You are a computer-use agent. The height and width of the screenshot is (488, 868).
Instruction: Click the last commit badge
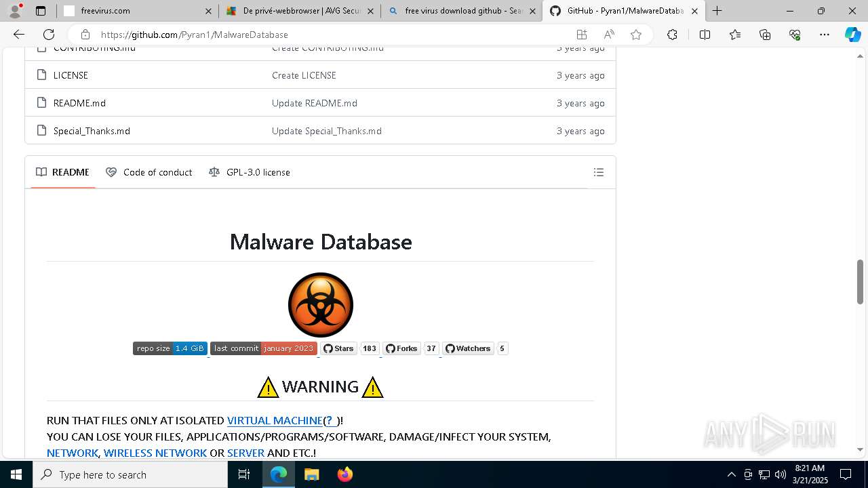point(264,348)
